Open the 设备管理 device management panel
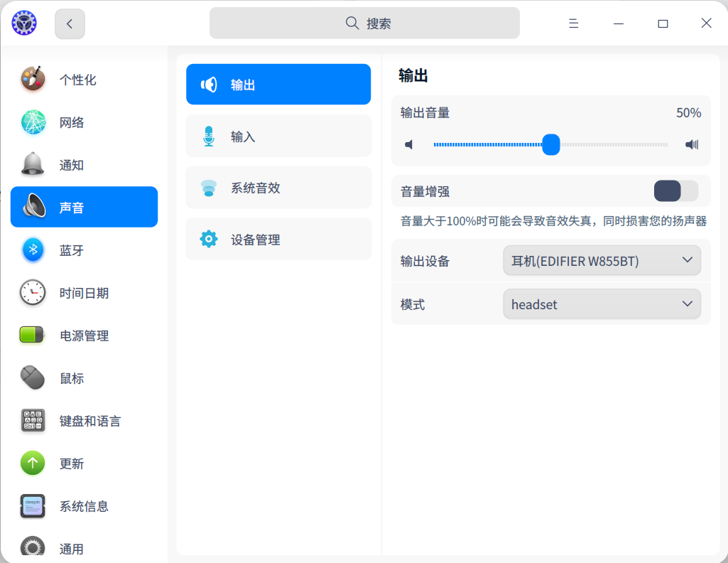The height and width of the screenshot is (563, 728). coord(278,239)
